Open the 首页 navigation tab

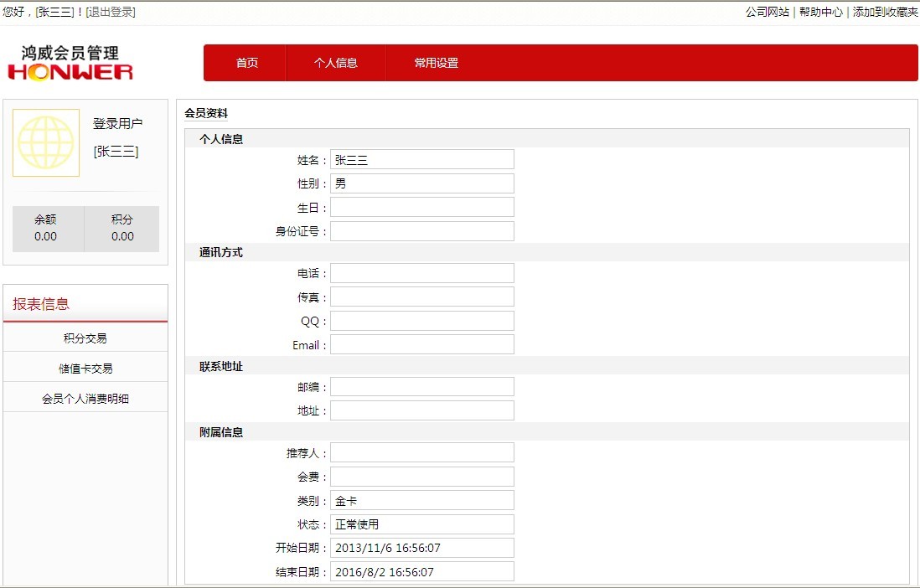pos(246,63)
